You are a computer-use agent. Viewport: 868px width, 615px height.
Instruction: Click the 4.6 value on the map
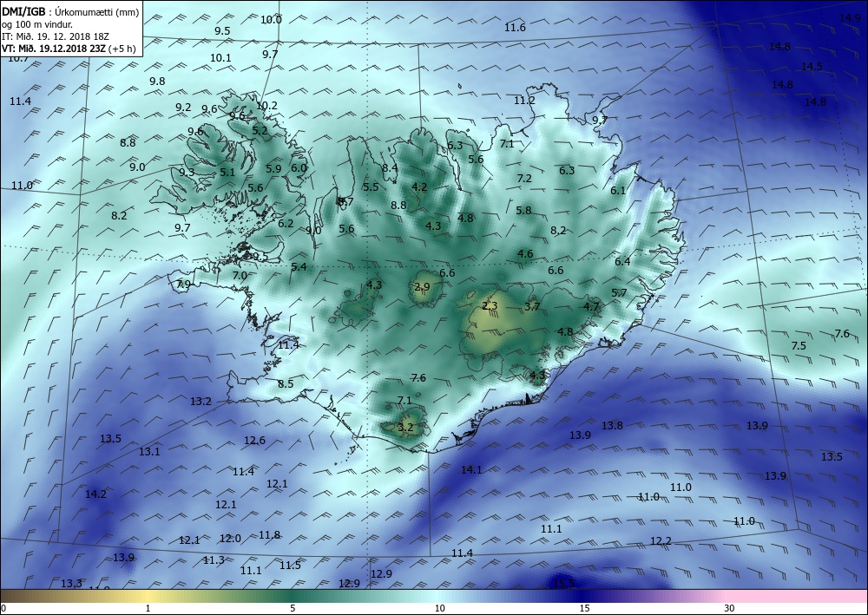click(x=525, y=254)
